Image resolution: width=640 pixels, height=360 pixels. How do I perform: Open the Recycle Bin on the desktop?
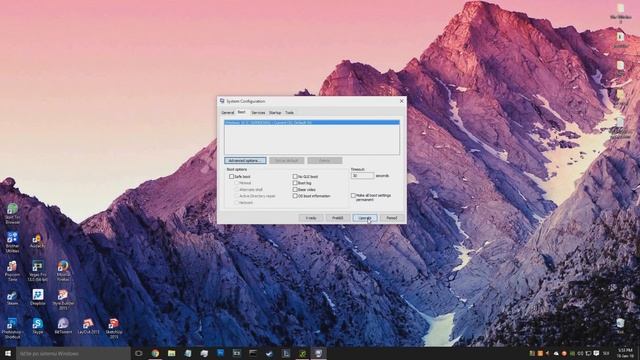click(x=620, y=325)
